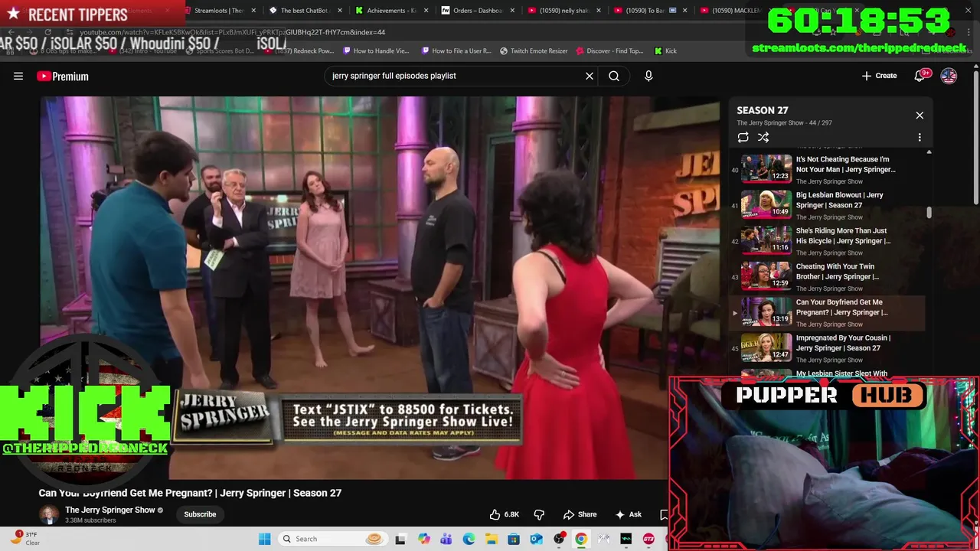Open the YouTube hamburger guide menu
This screenshot has width=980, height=551.
pyautogui.click(x=18, y=76)
